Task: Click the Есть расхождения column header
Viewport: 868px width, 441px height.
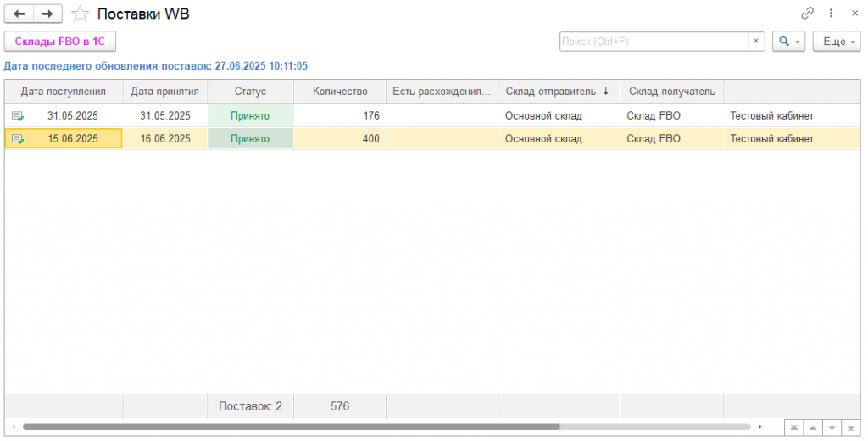Action: [x=442, y=92]
